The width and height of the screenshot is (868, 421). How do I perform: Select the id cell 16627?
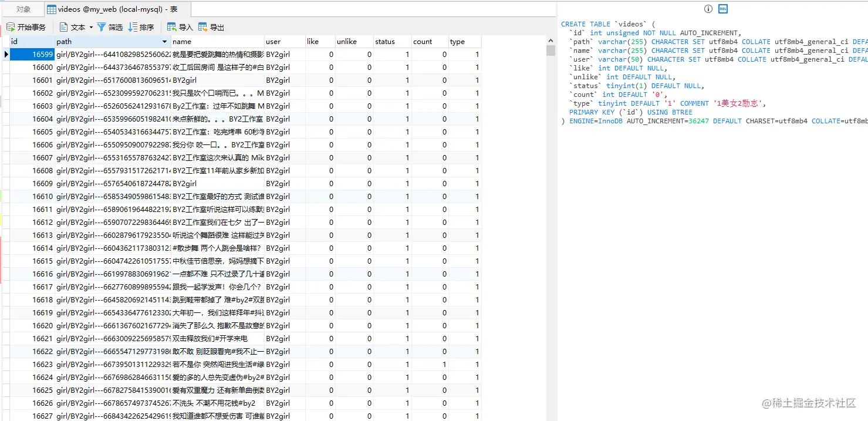32,416
